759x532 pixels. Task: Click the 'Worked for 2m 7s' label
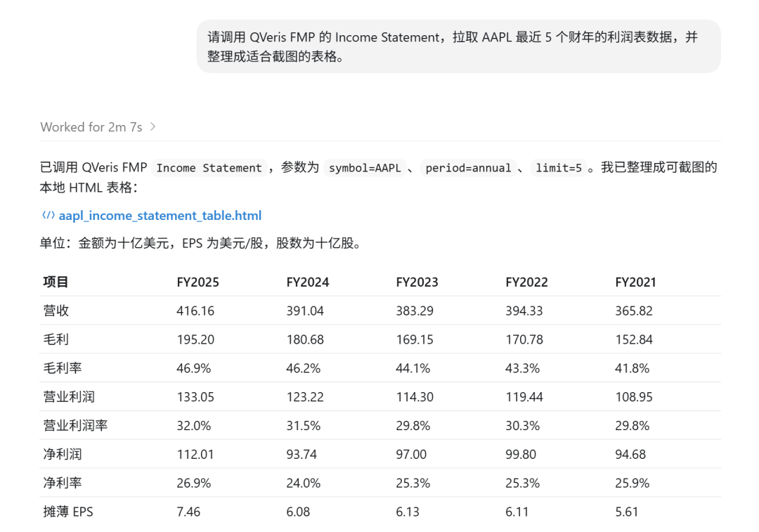pos(91,126)
